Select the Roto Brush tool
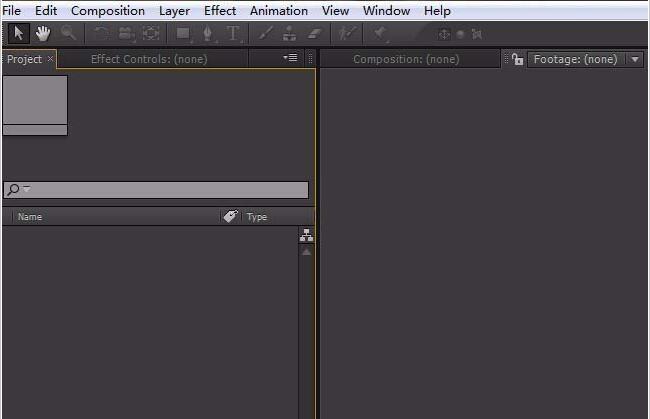Viewport: 650px width, 419px height. tap(347, 34)
